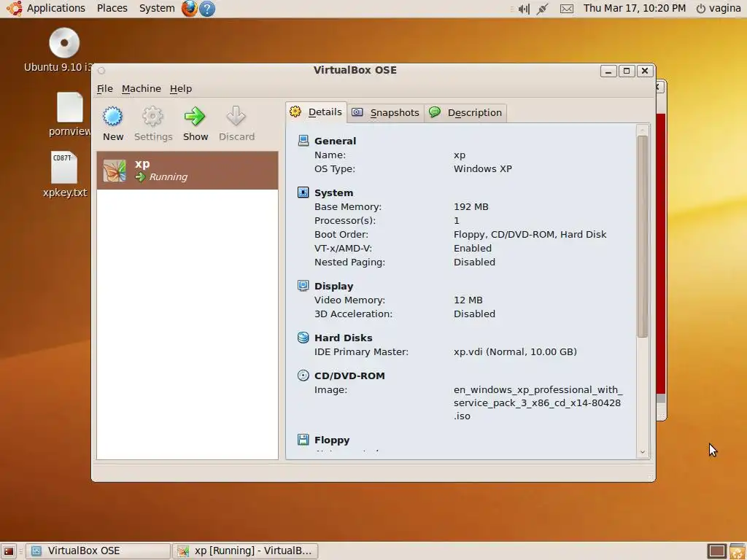Switch to the Description tab
The image size is (747, 560).
coord(465,113)
